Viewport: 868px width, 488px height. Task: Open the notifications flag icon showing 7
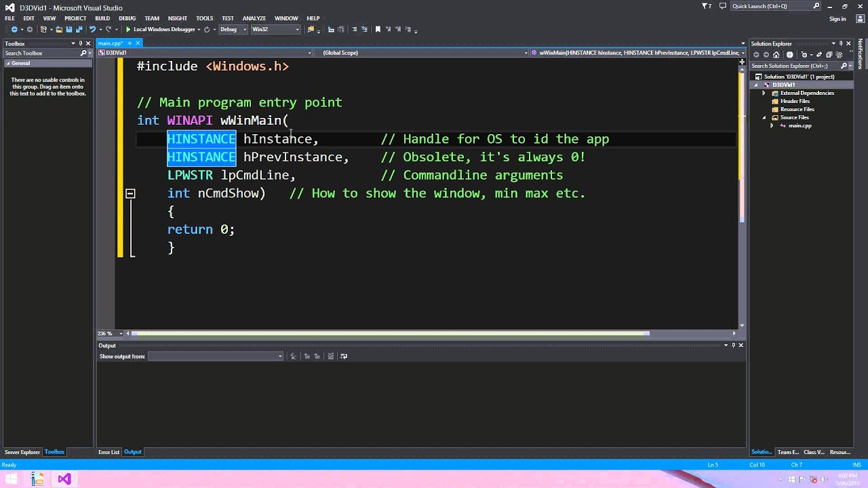pyautogui.click(x=707, y=6)
